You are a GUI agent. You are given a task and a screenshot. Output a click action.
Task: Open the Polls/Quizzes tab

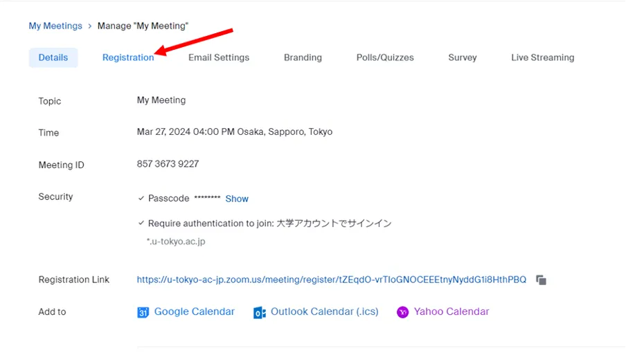(x=385, y=57)
